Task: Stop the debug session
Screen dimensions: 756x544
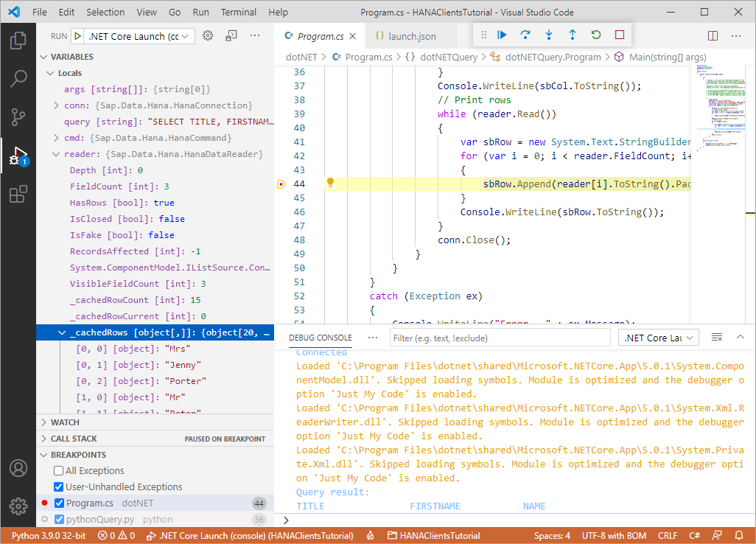Action: [x=620, y=35]
